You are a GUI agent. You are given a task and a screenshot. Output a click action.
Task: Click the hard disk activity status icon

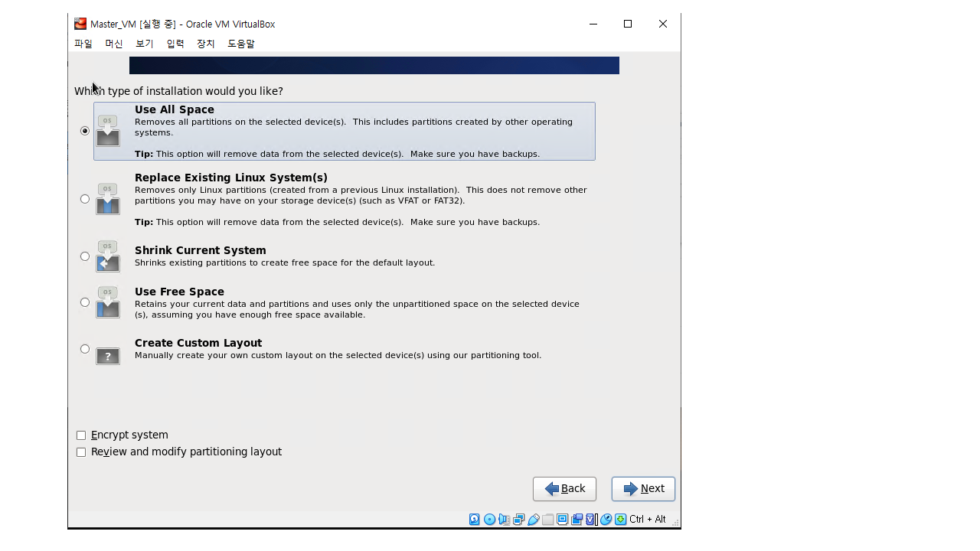tap(475, 520)
